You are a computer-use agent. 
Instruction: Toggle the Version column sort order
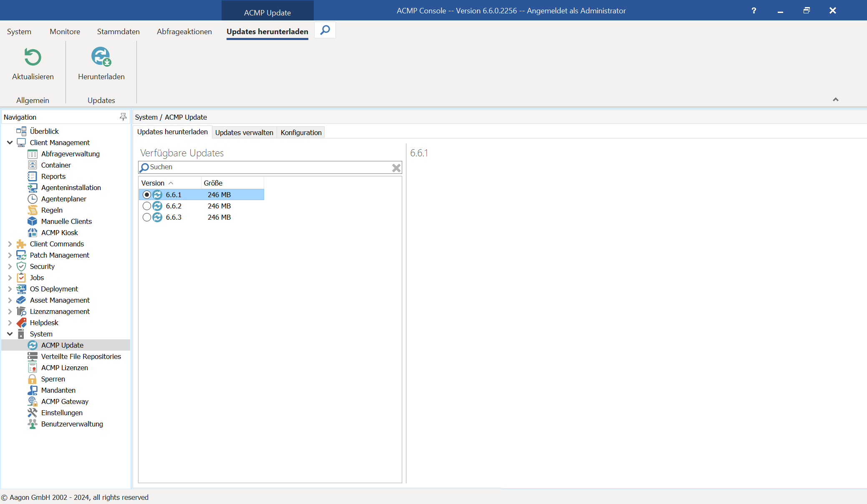[153, 183]
